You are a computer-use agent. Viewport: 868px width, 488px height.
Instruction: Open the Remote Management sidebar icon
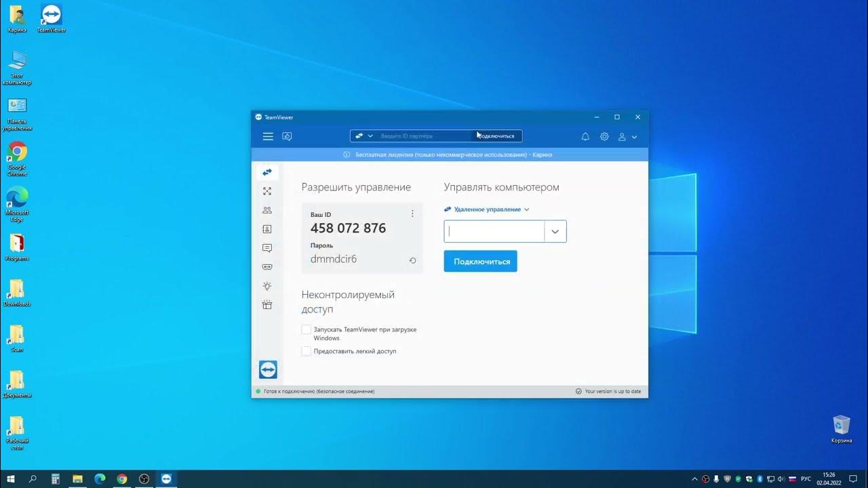(267, 191)
